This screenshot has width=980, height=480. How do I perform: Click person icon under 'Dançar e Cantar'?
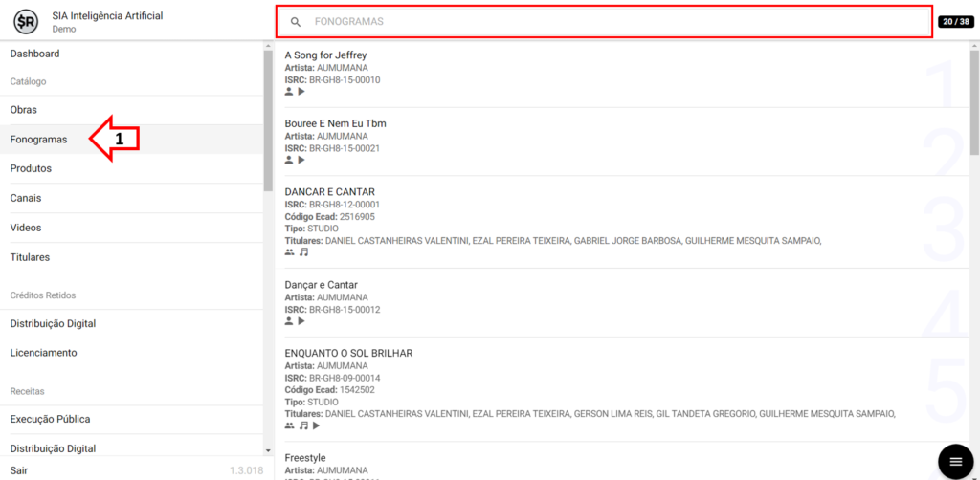tap(289, 321)
